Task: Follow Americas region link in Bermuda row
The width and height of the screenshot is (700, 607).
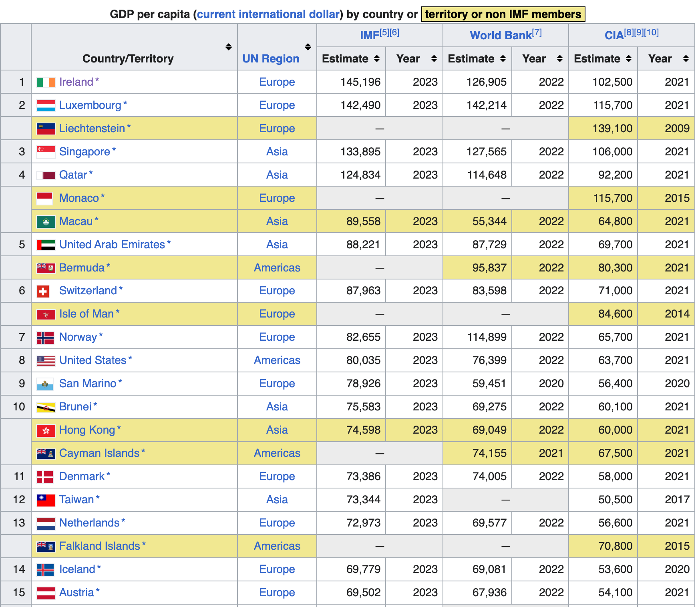Action: pyautogui.click(x=277, y=268)
